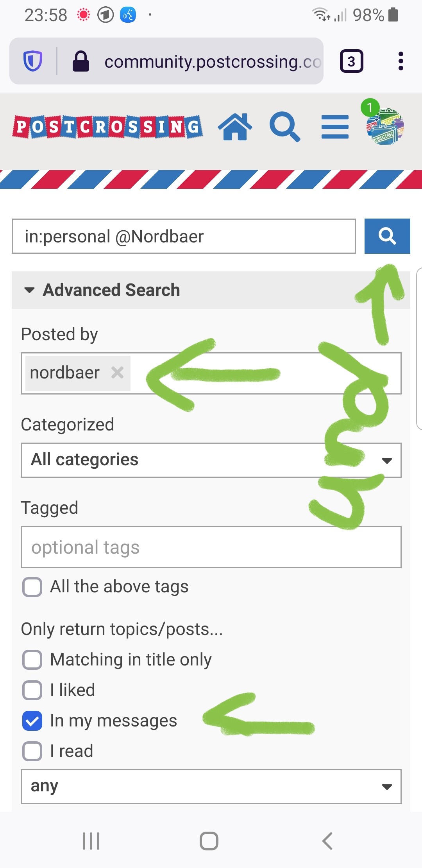Expand the any dropdown
Screen dimensions: 422x868
(211, 787)
